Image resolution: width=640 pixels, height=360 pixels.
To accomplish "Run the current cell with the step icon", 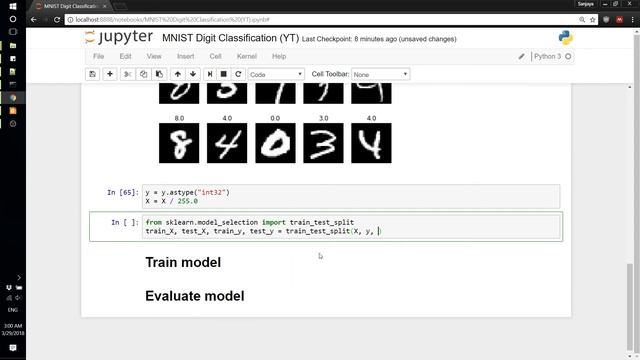I will [x=210, y=74].
